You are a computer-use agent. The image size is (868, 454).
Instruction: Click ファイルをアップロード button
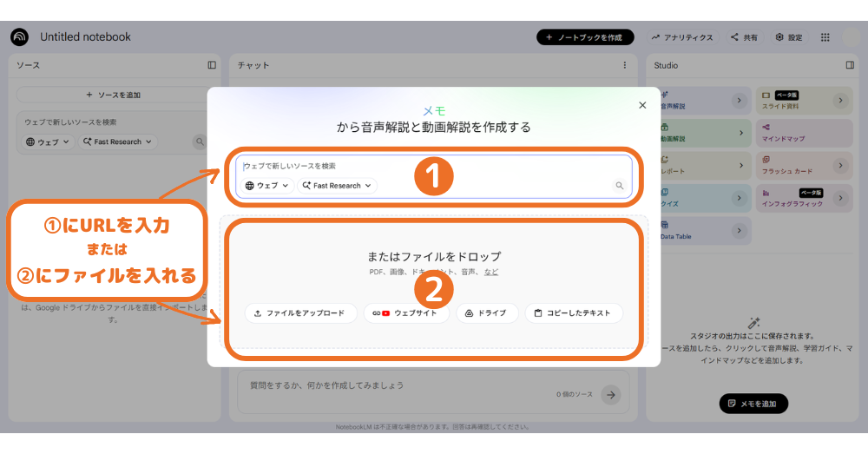[x=299, y=313]
